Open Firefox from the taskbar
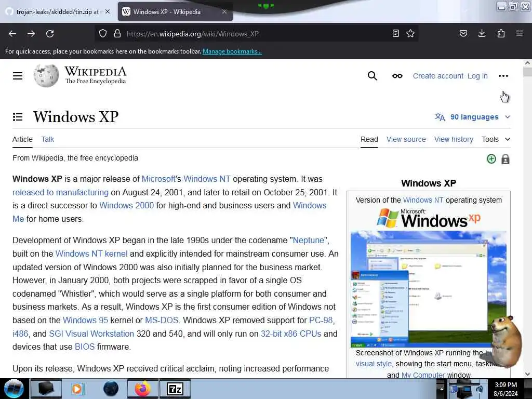This screenshot has width=532, height=399. point(143,389)
